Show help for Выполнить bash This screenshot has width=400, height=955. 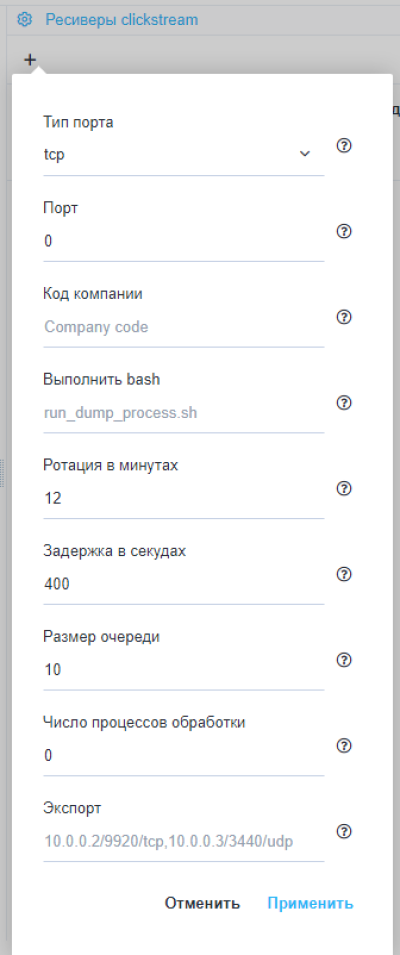coord(344,403)
